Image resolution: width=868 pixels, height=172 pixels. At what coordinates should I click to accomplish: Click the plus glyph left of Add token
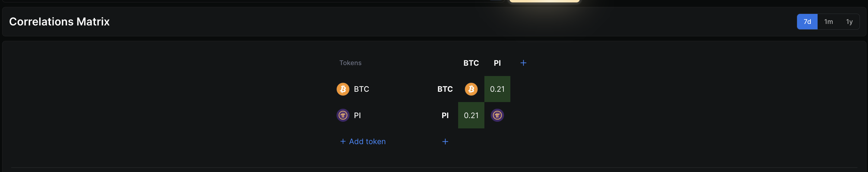coord(343,142)
